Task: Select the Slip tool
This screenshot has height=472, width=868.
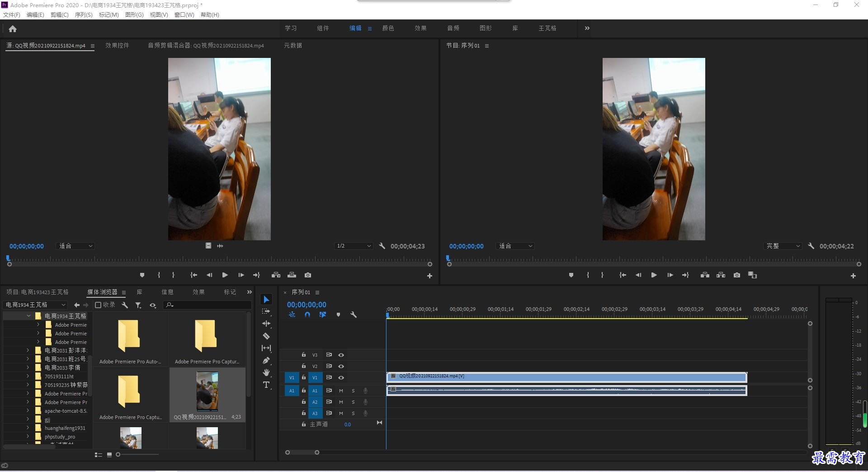Action: [x=266, y=348]
